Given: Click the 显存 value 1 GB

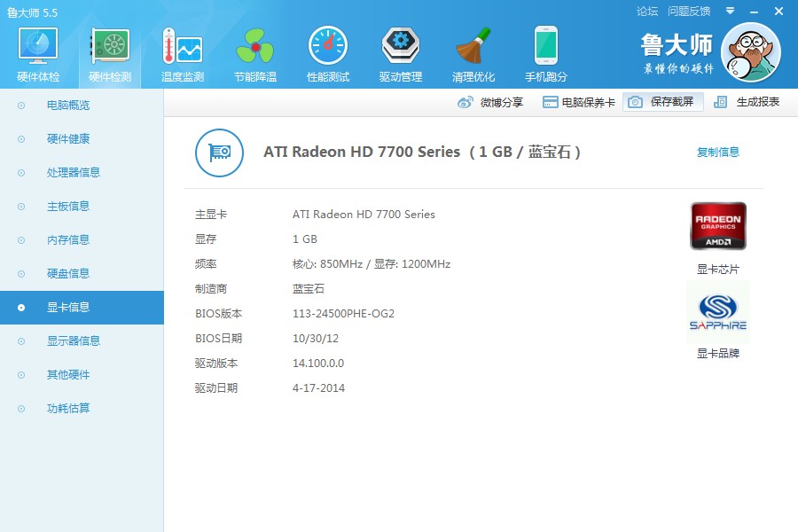Looking at the screenshot, I should pyautogui.click(x=305, y=239).
